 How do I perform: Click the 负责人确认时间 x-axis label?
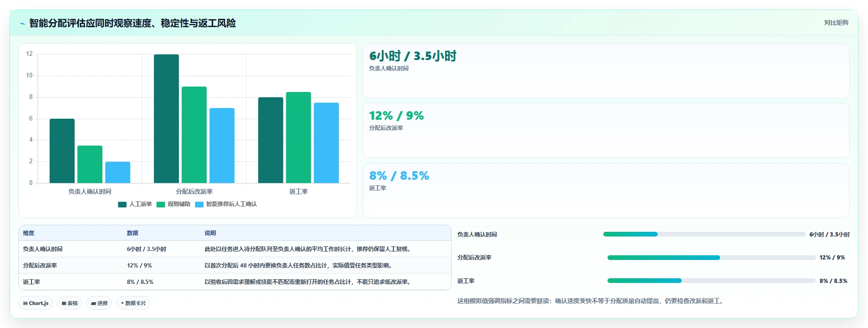(90, 191)
